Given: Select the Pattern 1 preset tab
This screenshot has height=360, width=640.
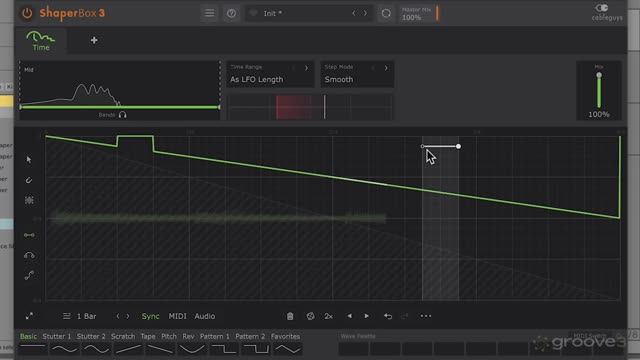Looking at the screenshot, I should tap(215, 336).
